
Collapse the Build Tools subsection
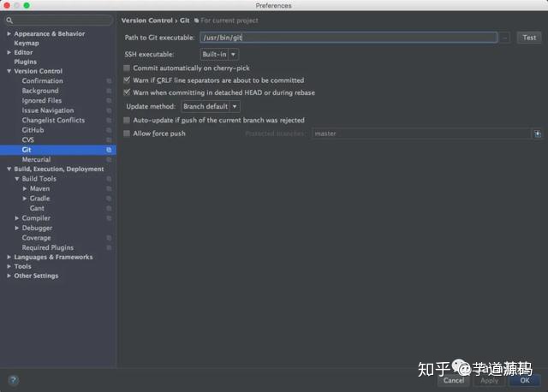point(17,179)
